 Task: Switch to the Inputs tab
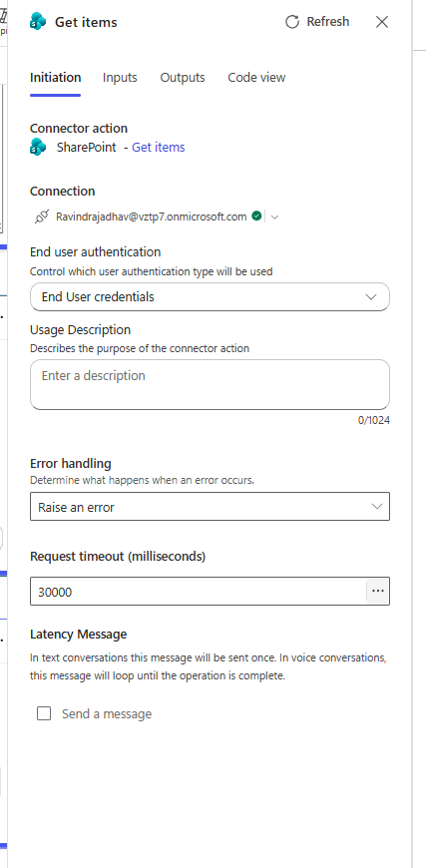point(120,78)
